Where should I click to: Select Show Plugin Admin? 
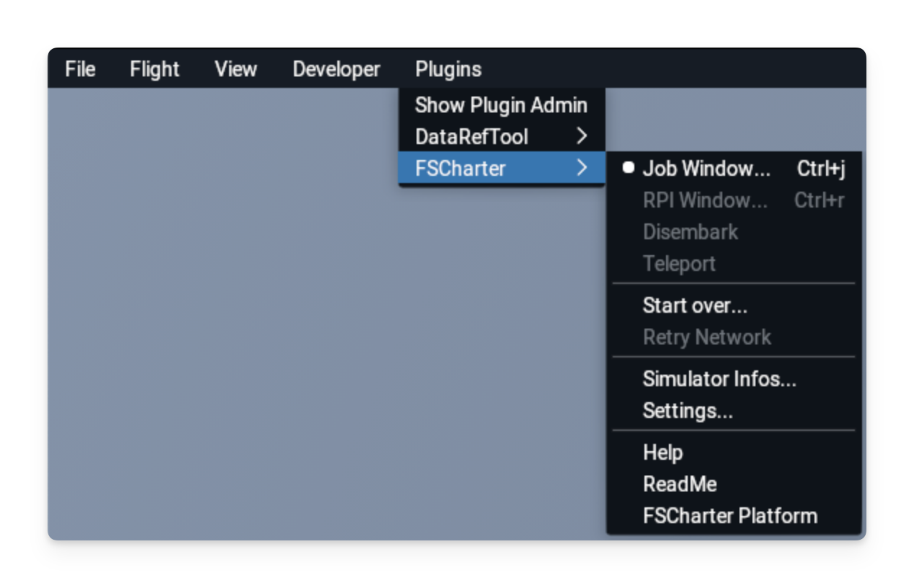[501, 105]
